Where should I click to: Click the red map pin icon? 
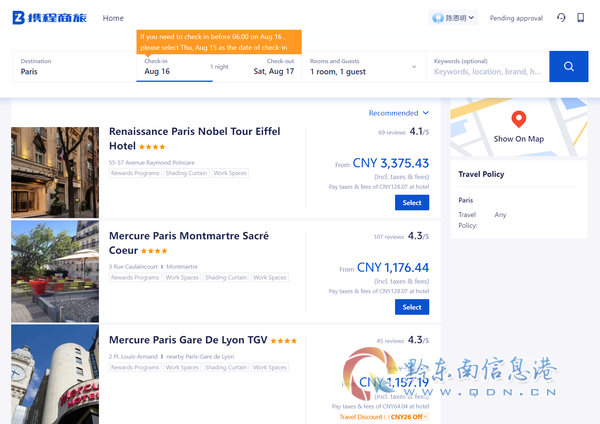518,119
